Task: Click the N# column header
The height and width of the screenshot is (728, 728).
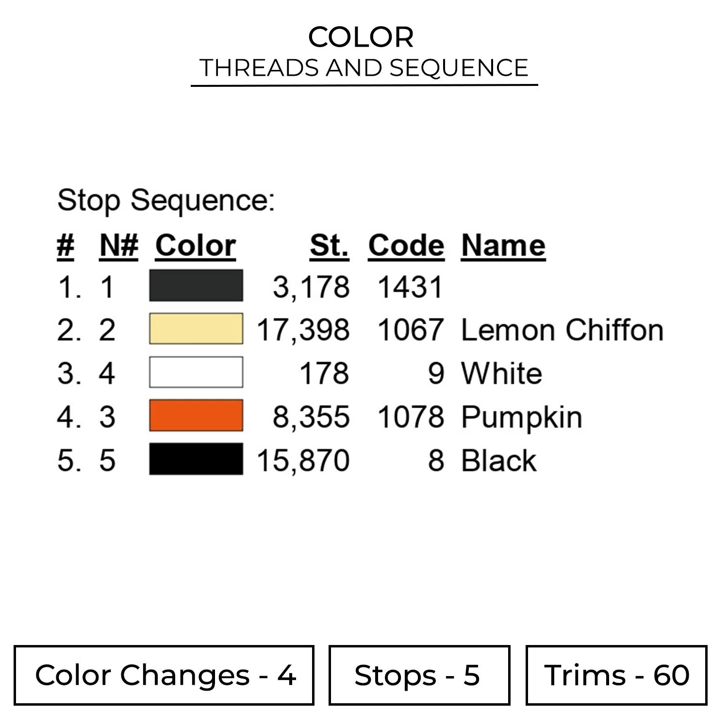Action: coord(118,246)
